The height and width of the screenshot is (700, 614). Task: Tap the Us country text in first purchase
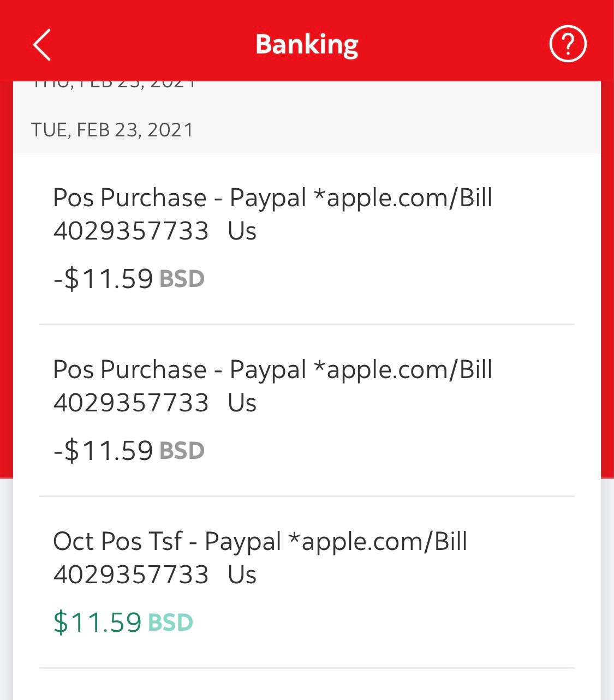point(242,231)
